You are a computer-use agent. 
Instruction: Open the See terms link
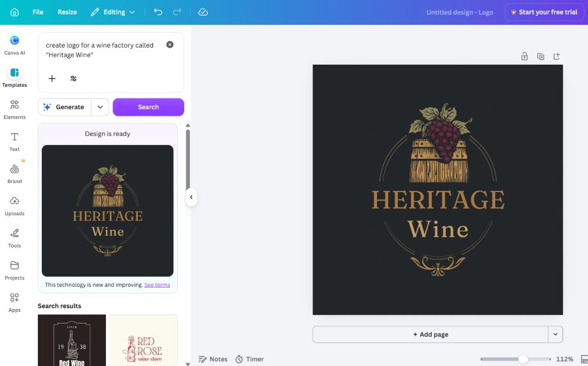157,284
